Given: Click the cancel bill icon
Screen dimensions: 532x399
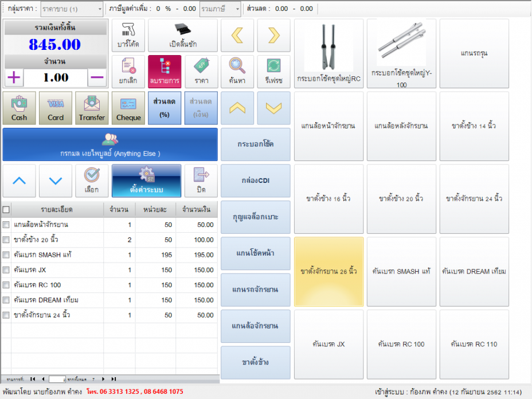Looking at the screenshot, I should [128, 71].
